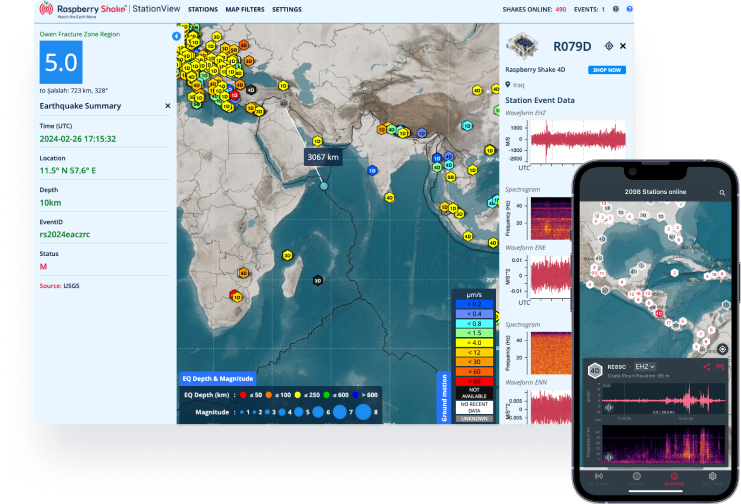Image resolution: width=741 pixels, height=504 pixels.
Task: Select the black 3D station in Indian Ocean
Action: (318, 280)
